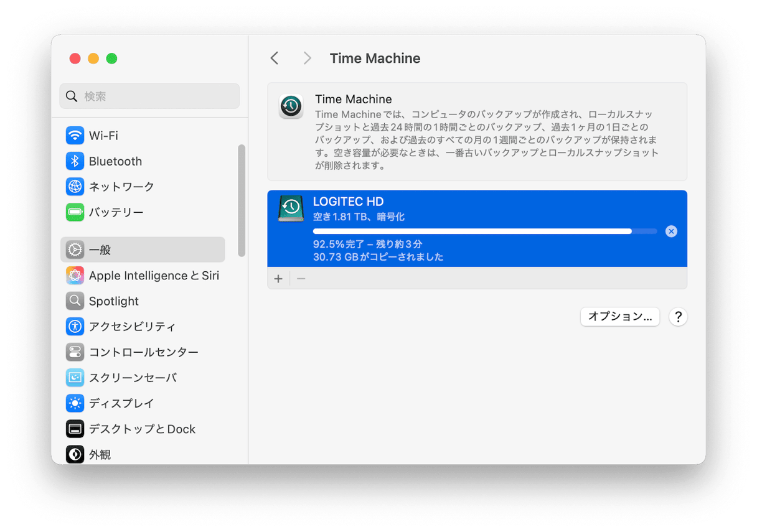
Task: Click the コントロールセンター icon
Action: tap(75, 352)
